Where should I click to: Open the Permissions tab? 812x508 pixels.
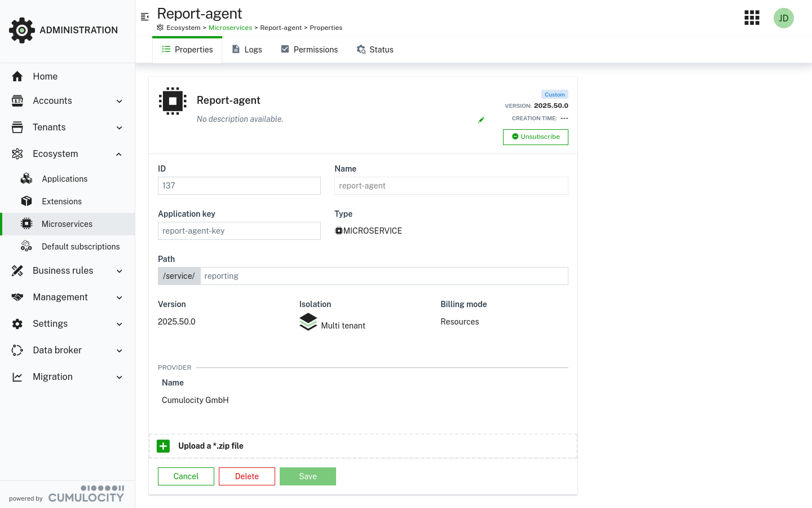click(309, 49)
